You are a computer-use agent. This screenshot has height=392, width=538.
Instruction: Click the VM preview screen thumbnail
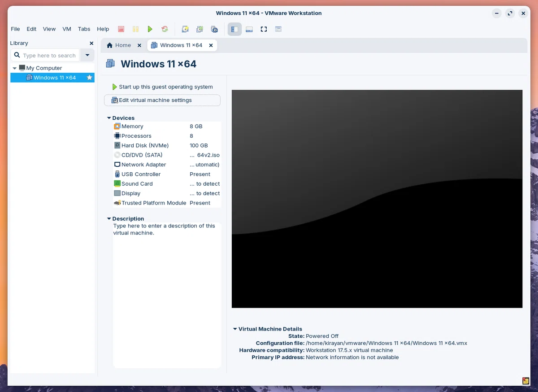377,199
